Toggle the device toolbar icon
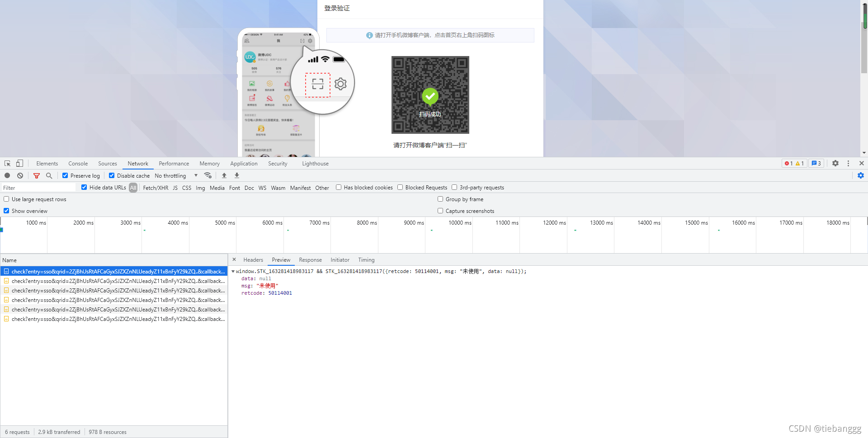The image size is (868, 438). 19,164
